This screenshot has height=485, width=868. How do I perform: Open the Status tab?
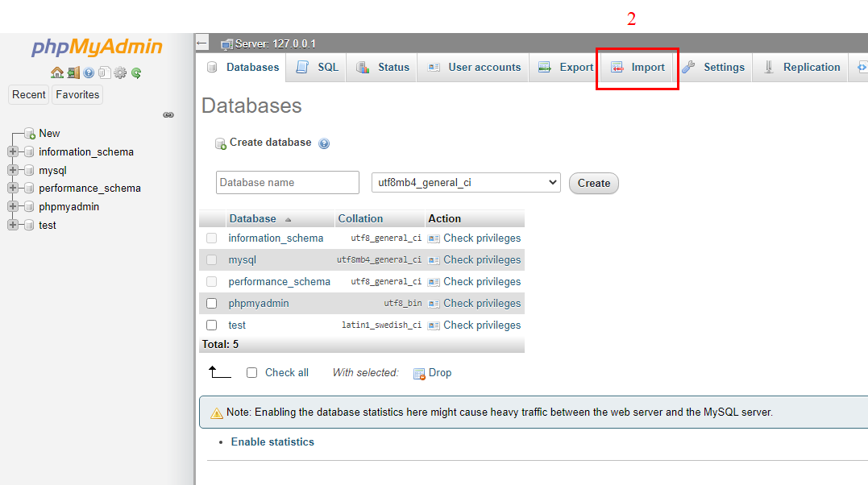point(382,68)
